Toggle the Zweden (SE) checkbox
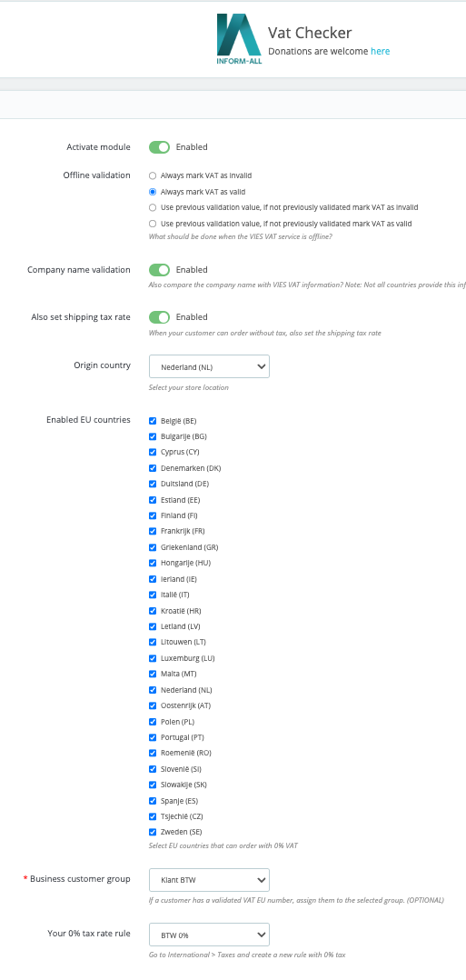 pyautogui.click(x=153, y=832)
